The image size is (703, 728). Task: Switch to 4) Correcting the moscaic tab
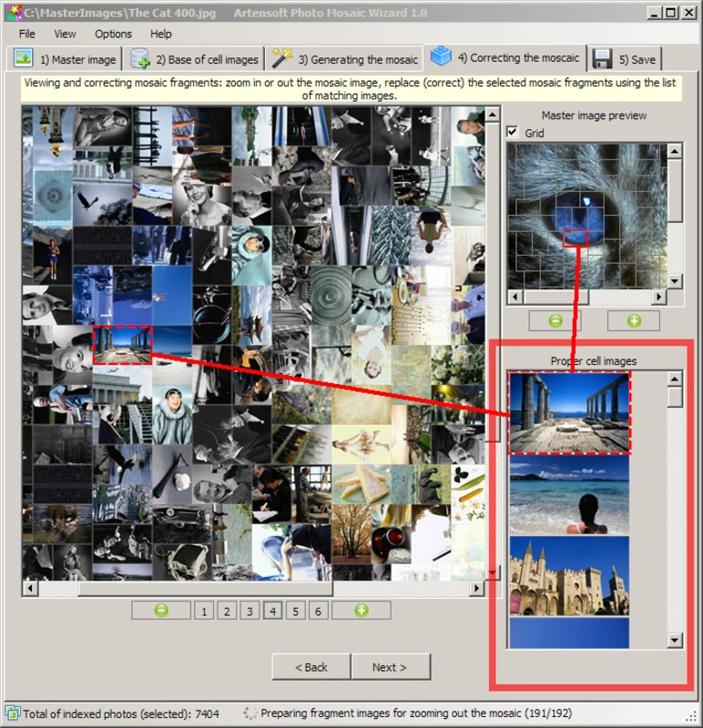[504, 57]
